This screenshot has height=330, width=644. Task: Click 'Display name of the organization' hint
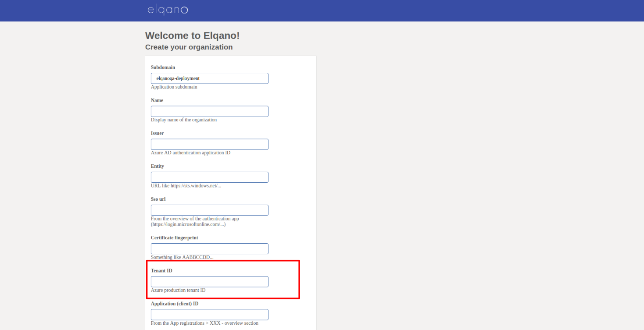tap(184, 120)
